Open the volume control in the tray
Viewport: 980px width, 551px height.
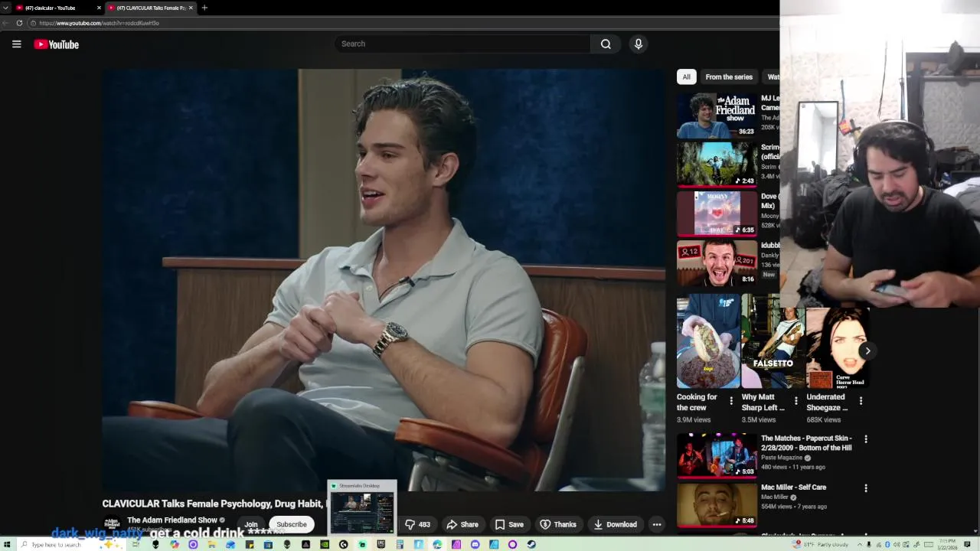pos(897,544)
